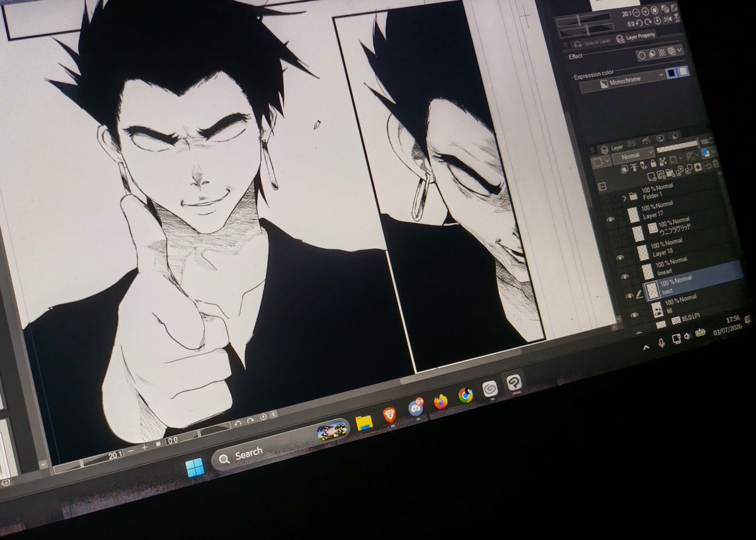Launch Firefox from the taskbar
This screenshot has width=756, height=540.
click(440, 401)
